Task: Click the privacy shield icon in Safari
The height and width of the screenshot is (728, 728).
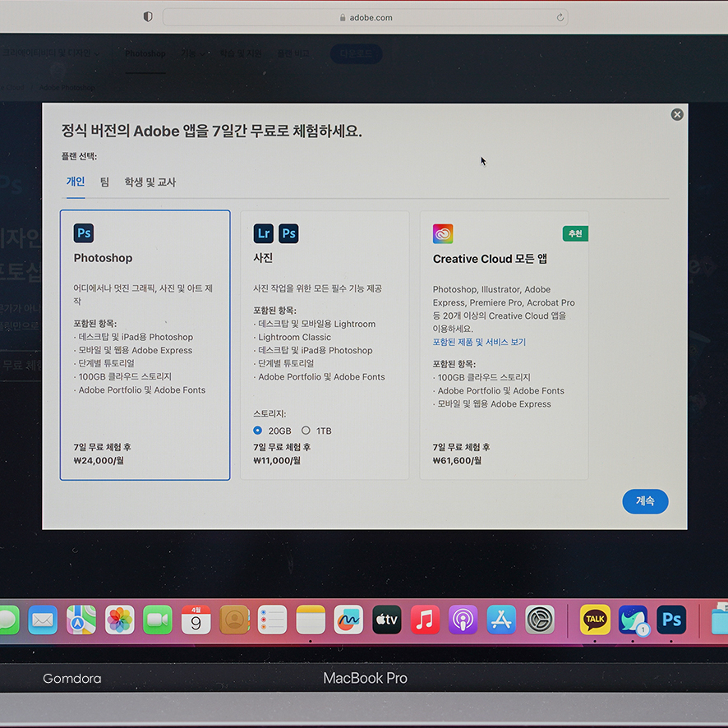Action: (x=148, y=17)
